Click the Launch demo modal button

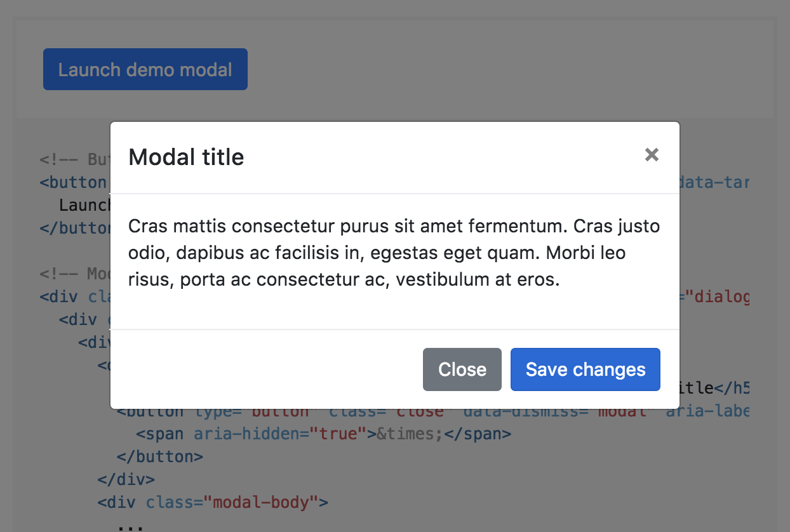pos(145,69)
